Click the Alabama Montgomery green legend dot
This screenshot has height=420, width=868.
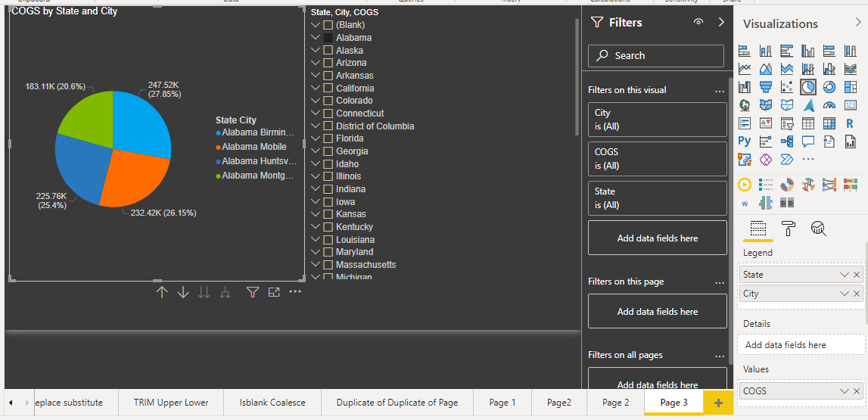pyautogui.click(x=219, y=176)
